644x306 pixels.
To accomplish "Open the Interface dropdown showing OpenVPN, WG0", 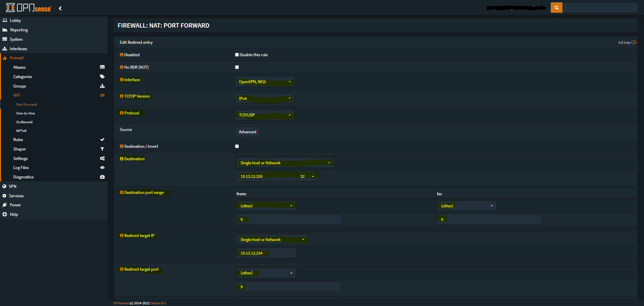I will 265,82.
